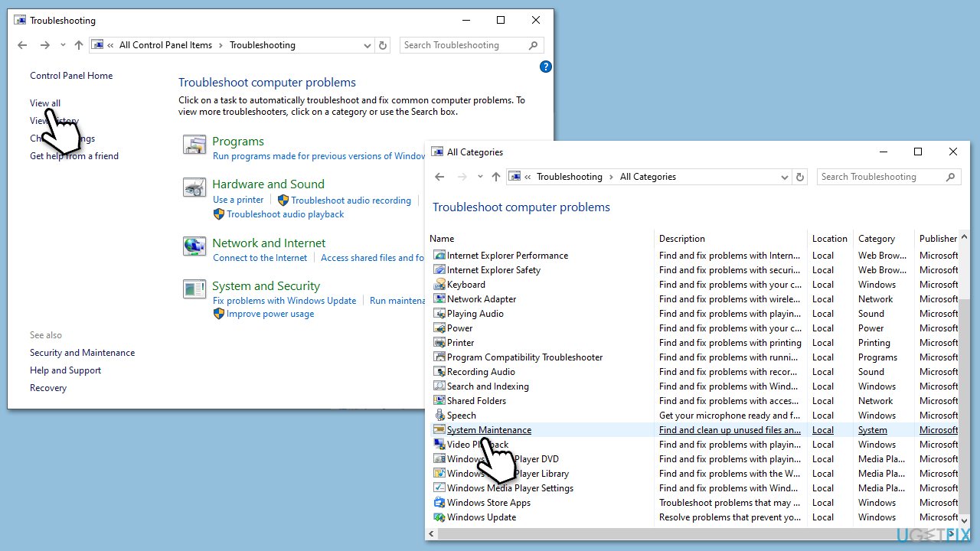Select the Printer troubleshooter icon
The image size is (980, 551).
(439, 343)
